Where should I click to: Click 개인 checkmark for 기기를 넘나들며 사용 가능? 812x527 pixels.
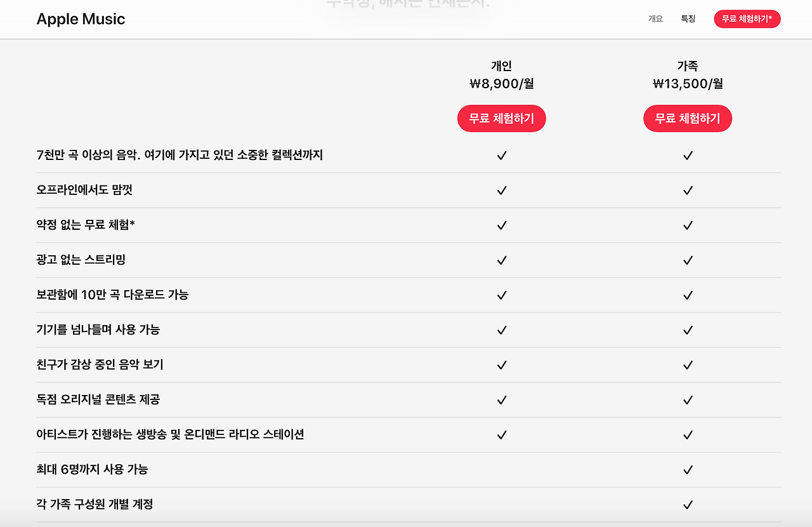(502, 330)
